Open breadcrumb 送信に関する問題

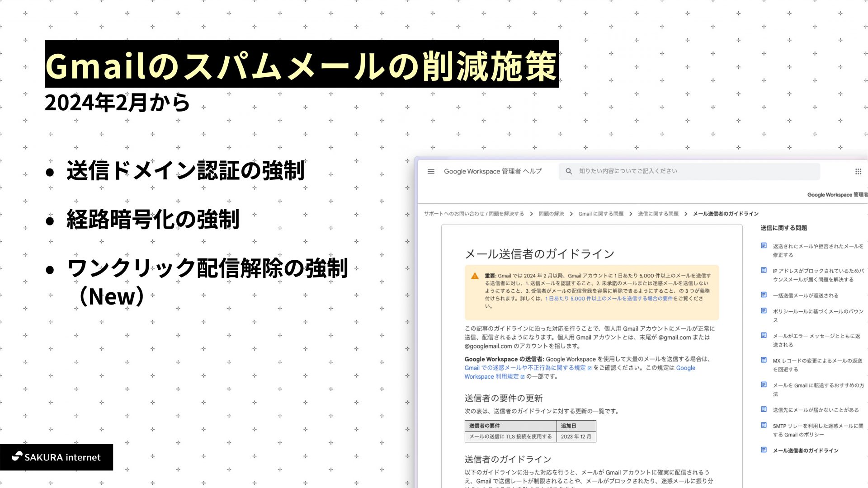click(x=658, y=214)
